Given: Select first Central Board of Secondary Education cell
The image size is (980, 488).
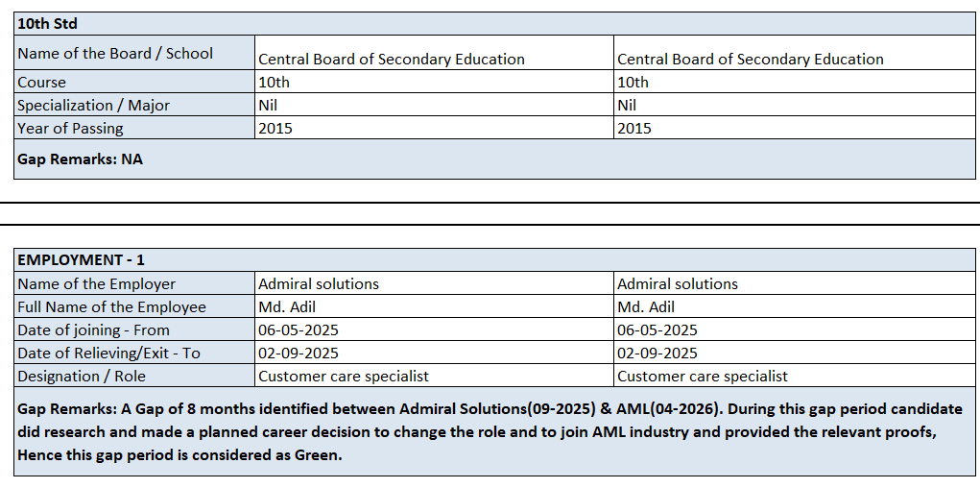Looking at the screenshot, I should click(x=435, y=53).
